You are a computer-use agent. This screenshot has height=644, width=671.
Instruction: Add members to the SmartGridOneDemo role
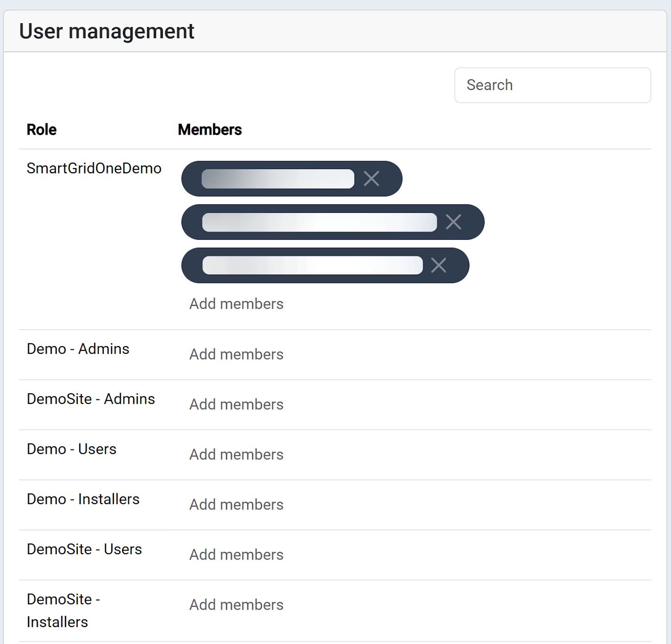[236, 303]
